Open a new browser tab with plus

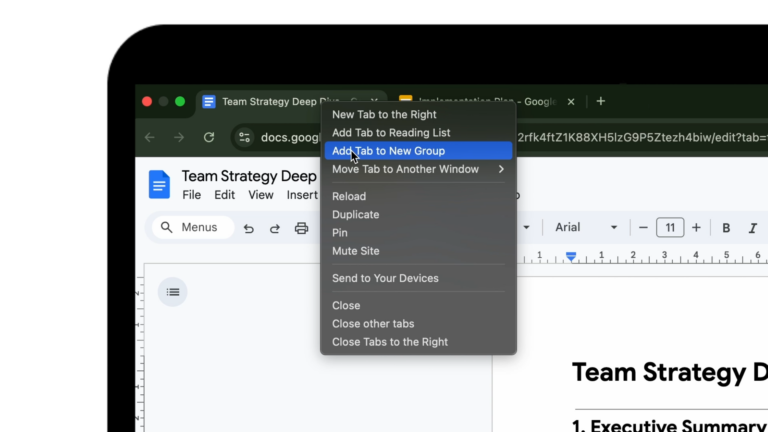click(601, 101)
